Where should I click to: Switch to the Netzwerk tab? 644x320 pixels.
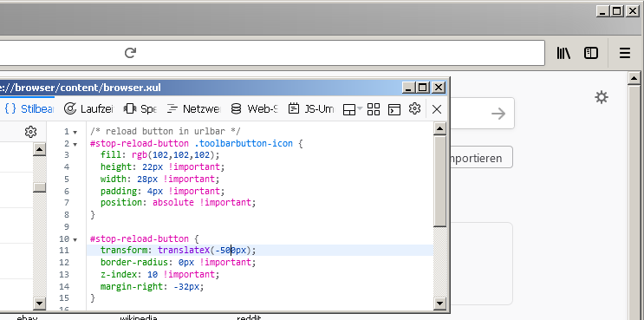coord(194,109)
